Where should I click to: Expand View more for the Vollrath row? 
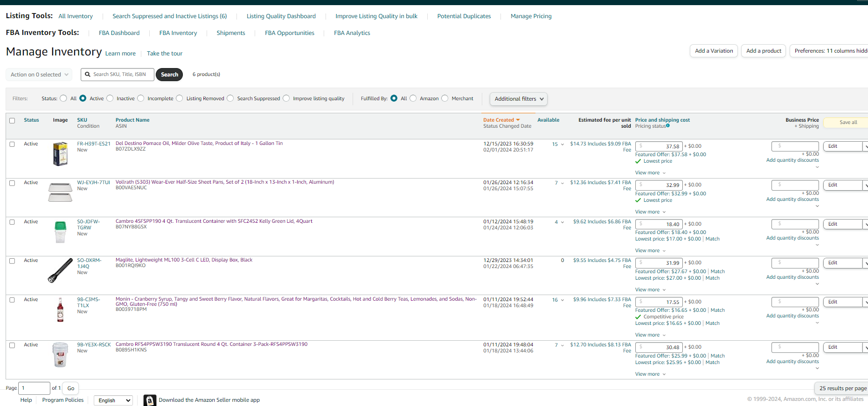pos(650,212)
